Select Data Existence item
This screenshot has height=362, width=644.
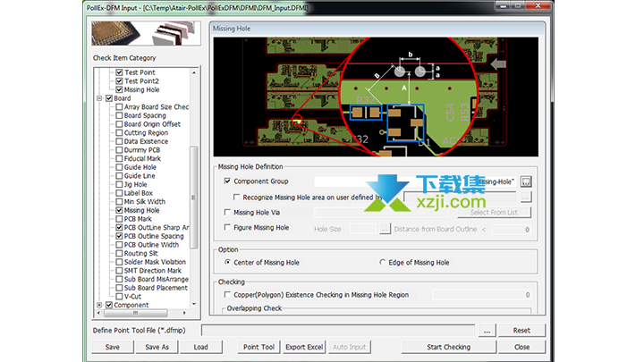pyautogui.click(x=146, y=141)
